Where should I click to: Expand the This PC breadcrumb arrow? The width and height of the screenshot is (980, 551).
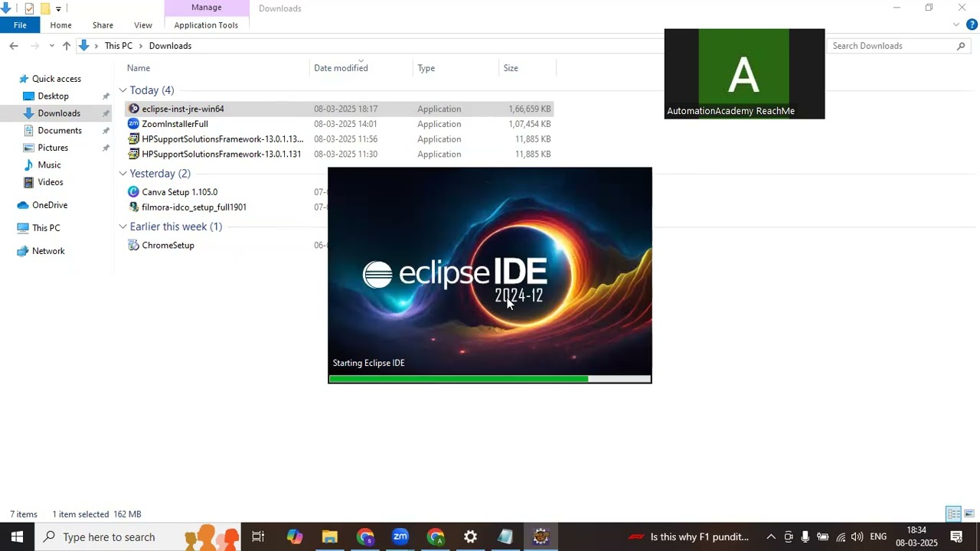(140, 46)
